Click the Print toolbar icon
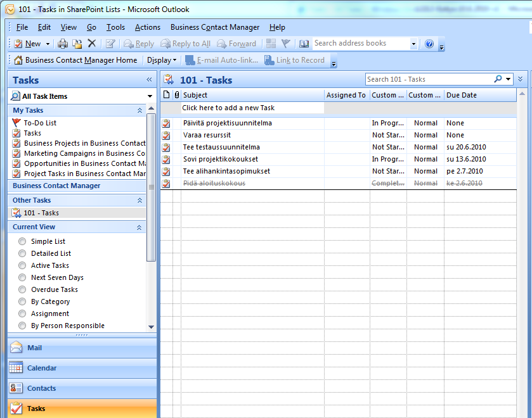This screenshot has width=532, height=418. pyautogui.click(x=63, y=44)
